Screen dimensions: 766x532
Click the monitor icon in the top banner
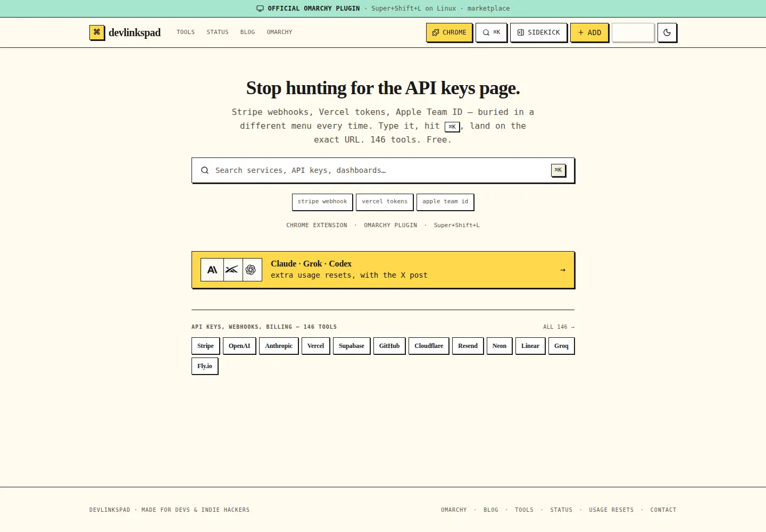tap(260, 9)
